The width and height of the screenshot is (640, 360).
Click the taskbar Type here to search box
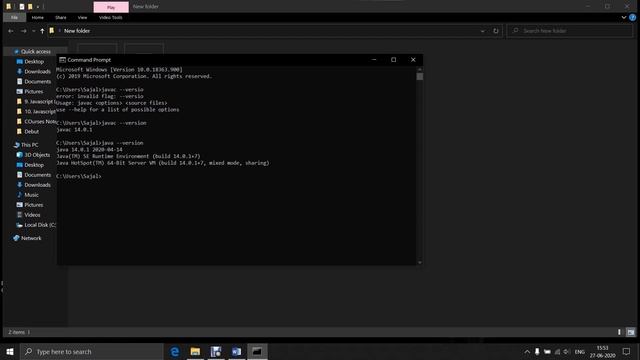pyautogui.click(x=92, y=351)
